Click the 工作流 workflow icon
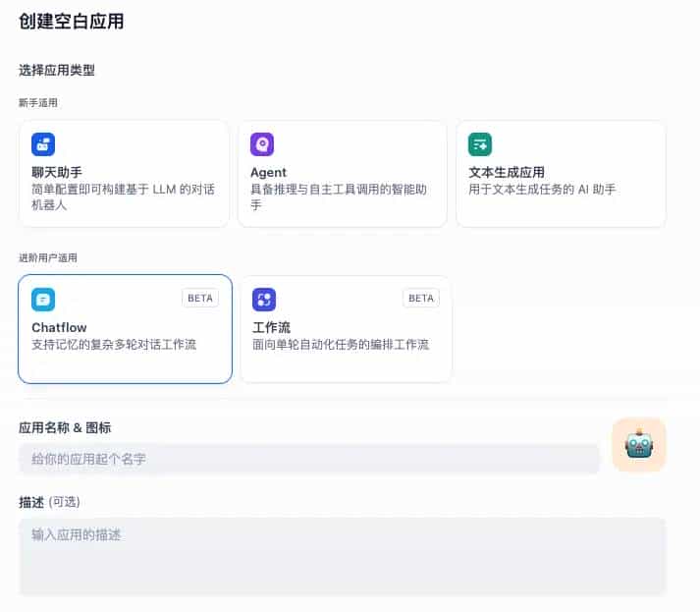Screen dimensions: 700x612 [264, 300]
